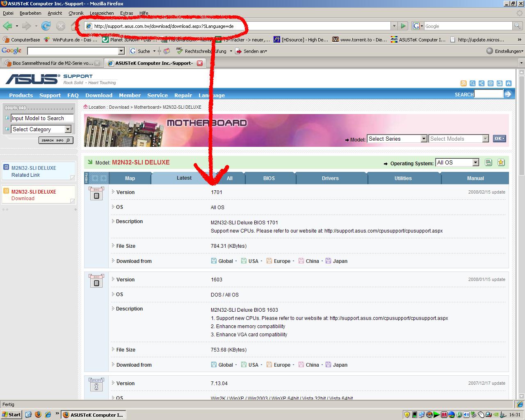Open the WinFuture.de bookmark

[x=71, y=40]
